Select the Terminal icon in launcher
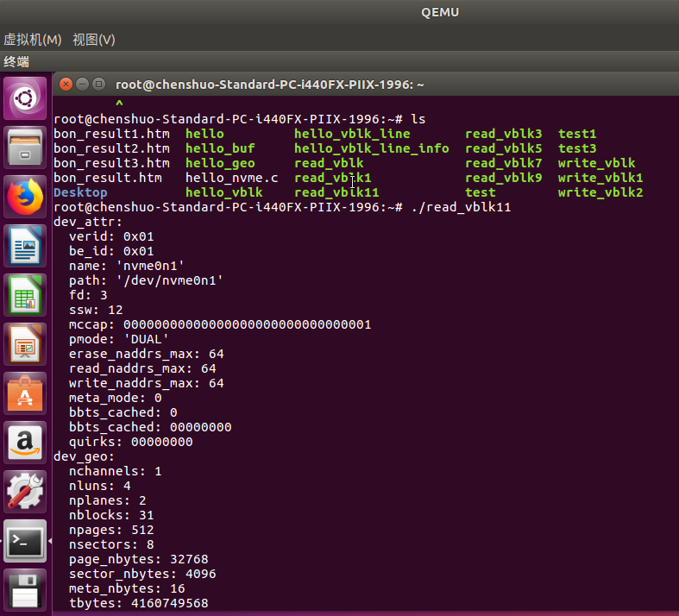679x616 pixels. coord(25,542)
